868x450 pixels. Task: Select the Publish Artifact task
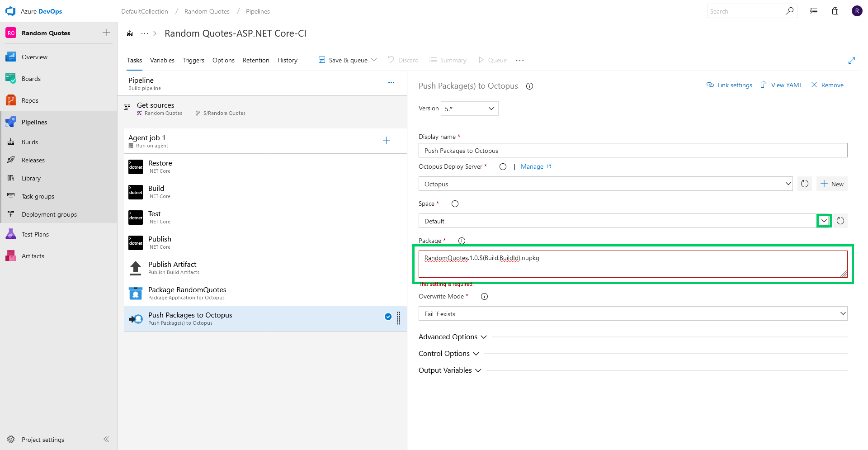(265, 268)
